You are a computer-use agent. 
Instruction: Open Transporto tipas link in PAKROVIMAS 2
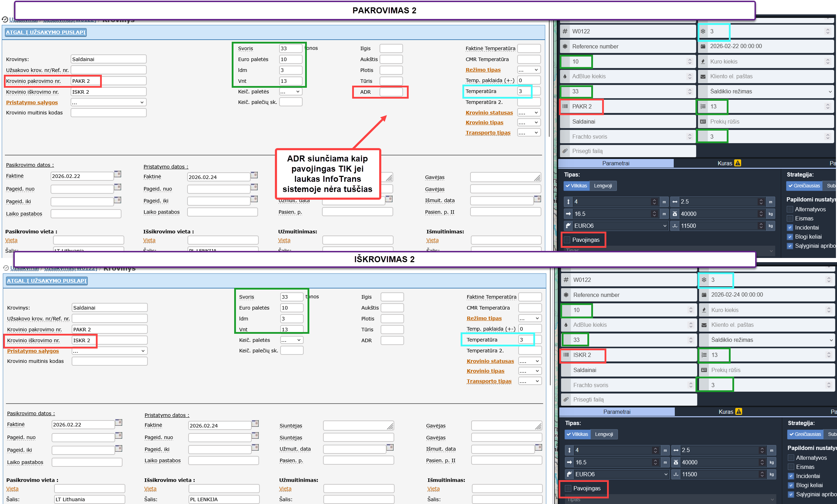pos(488,133)
